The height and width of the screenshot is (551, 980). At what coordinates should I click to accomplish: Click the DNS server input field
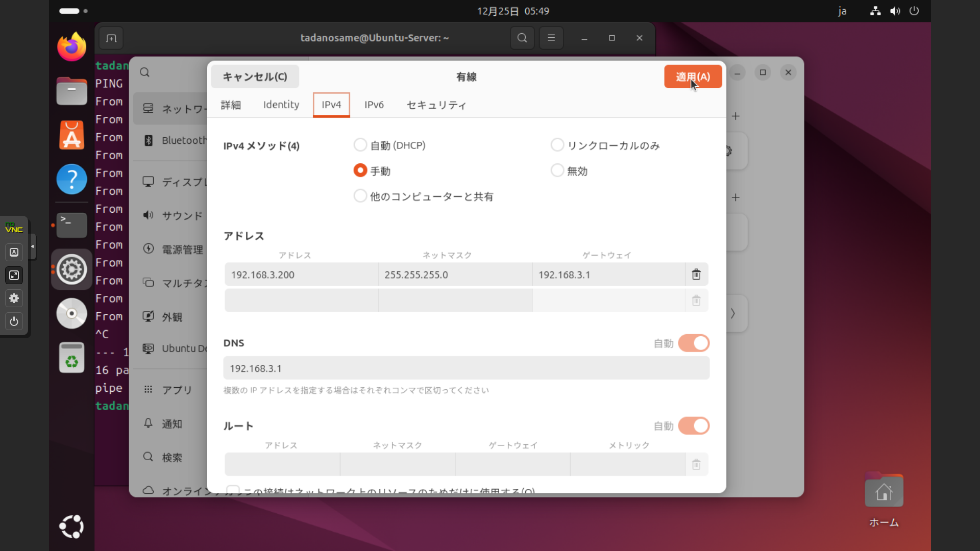coord(466,368)
